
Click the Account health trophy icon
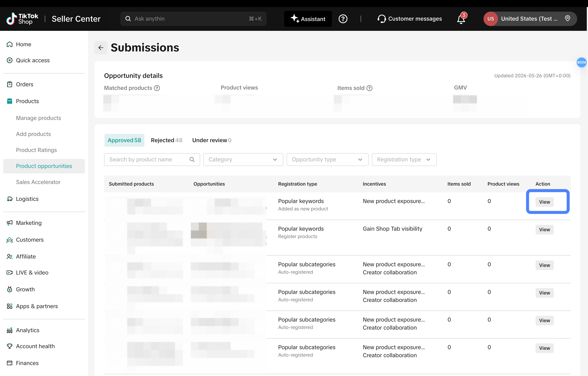click(10, 346)
